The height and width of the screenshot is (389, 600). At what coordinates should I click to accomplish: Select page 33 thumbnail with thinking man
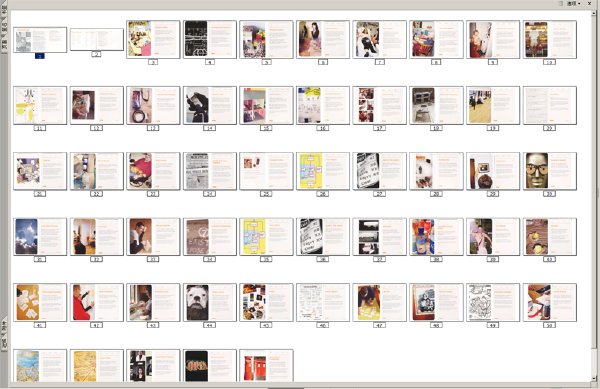[153, 237]
